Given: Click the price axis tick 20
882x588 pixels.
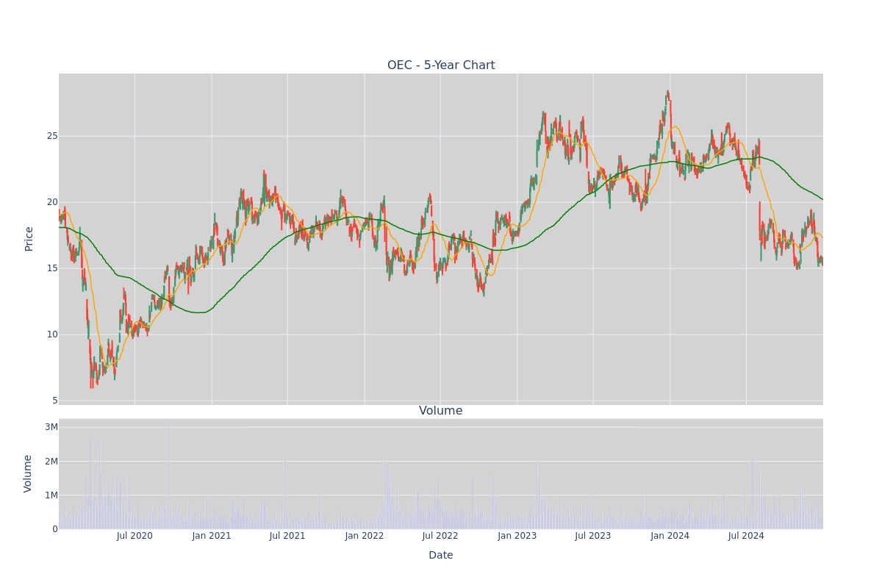Looking at the screenshot, I should 52,202.
